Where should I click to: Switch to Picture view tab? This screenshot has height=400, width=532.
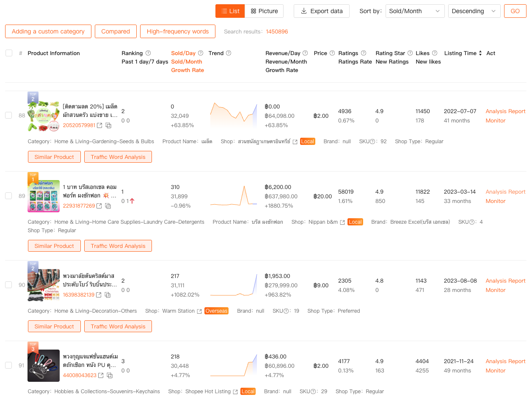click(264, 11)
